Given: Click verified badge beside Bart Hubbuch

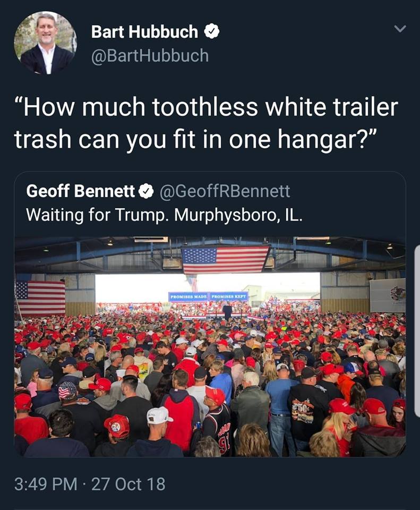Looking at the screenshot, I should click(x=212, y=31).
